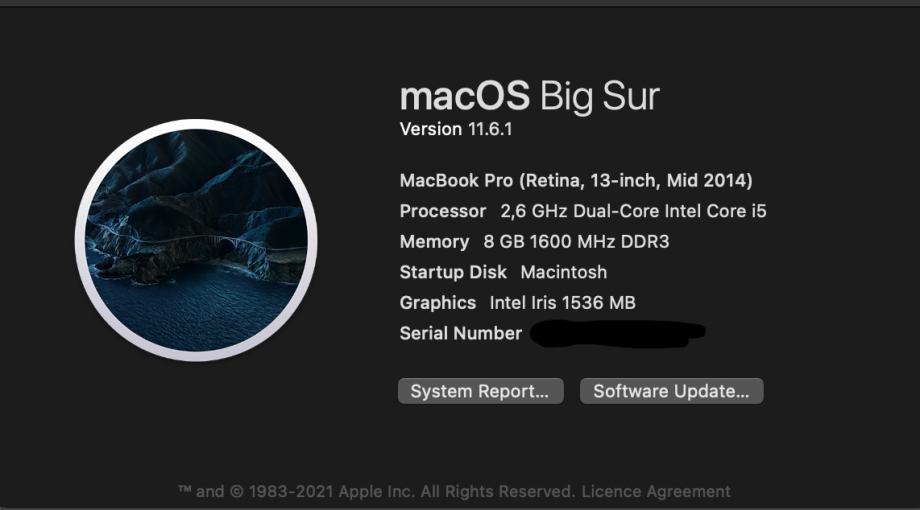Click the Memory label
The height and width of the screenshot is (510, 920).
click(x=434, y=242)
